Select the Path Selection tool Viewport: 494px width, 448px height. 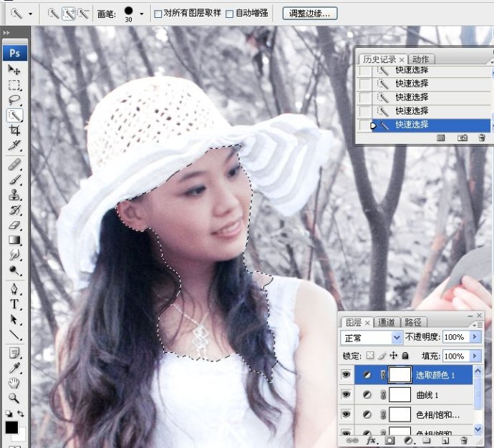tap(14, 320)
